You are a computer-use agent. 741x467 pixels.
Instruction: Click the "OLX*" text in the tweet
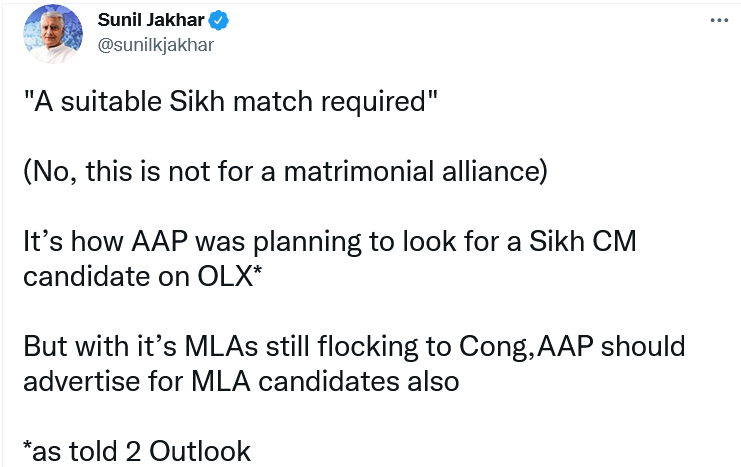[x=229, y=276]
